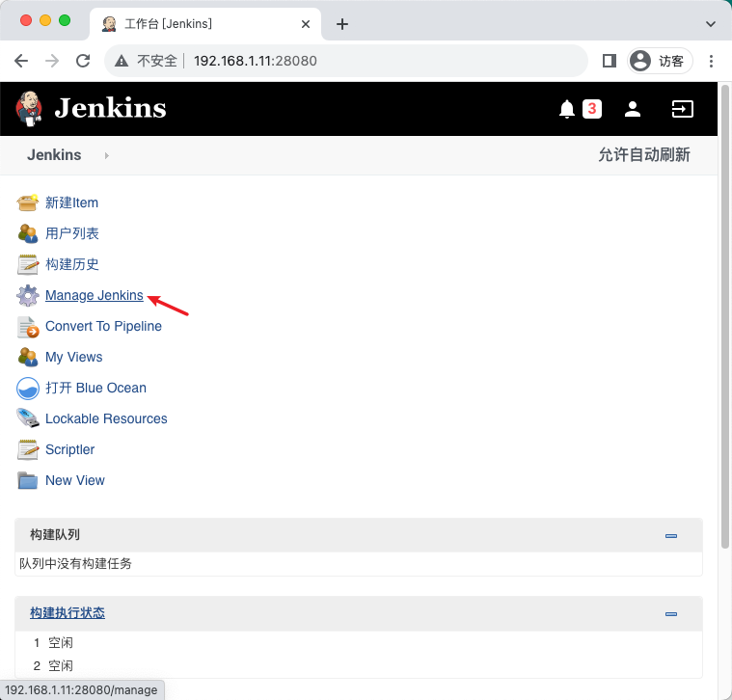Viewport: 732px width, 700px height.
Task: Click the browser forward arrow
Action: (x=52, y=61)
